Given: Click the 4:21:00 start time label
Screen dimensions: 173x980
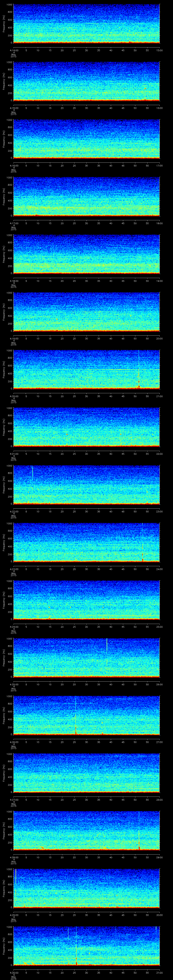Looking at the screenshot, I should click(14, 454).
